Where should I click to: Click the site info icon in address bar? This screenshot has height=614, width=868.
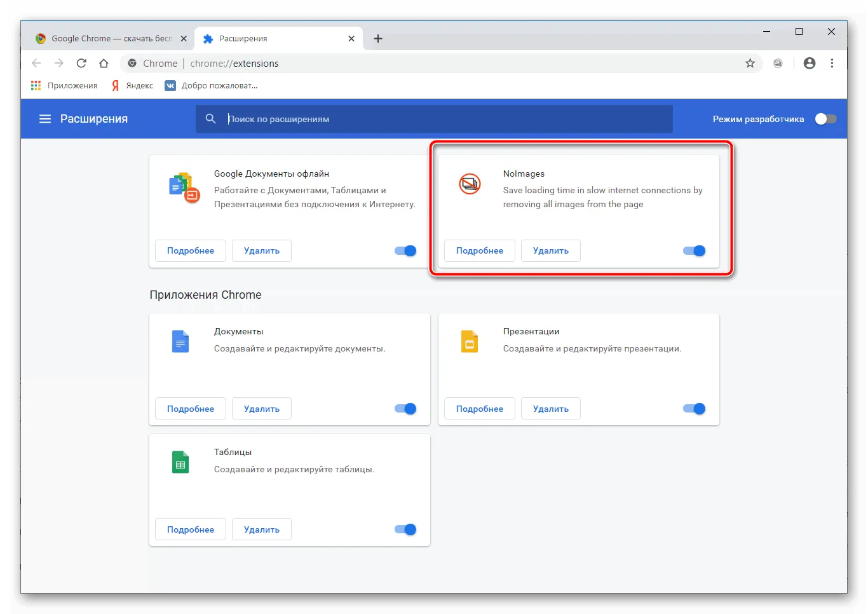pyautogui.click(x=132, y=64)
